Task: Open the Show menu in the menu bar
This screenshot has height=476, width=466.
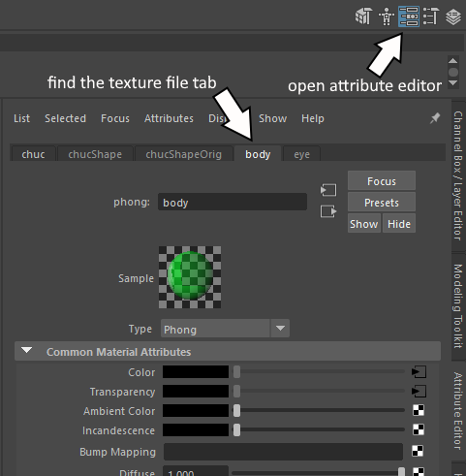Action: [x=272, y=118]
